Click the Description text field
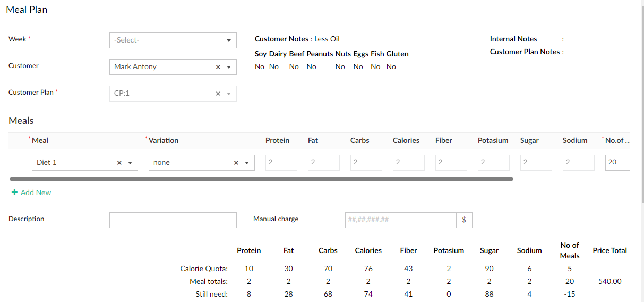 [173, 220]
